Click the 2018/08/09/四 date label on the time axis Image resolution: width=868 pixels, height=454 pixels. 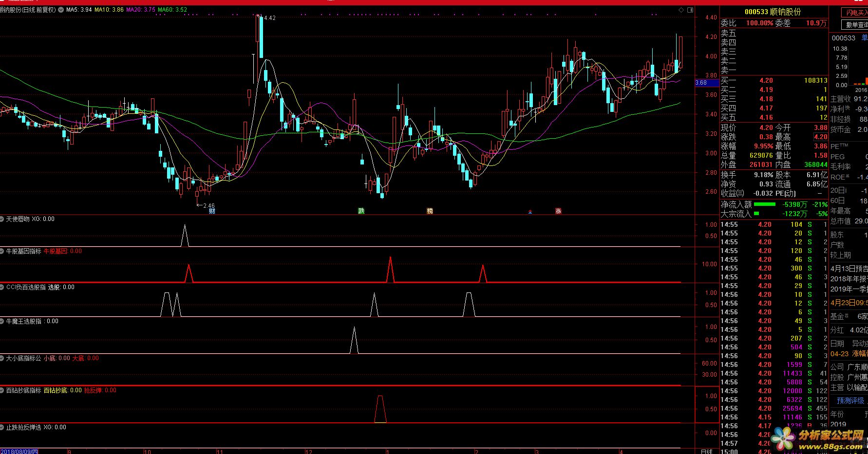pyautogui.click(x=19, y=452)
